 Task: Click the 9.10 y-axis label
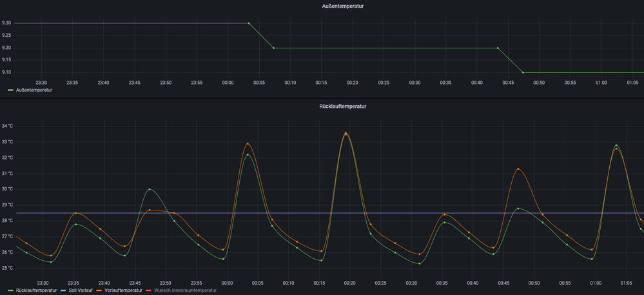coord(6,72)
